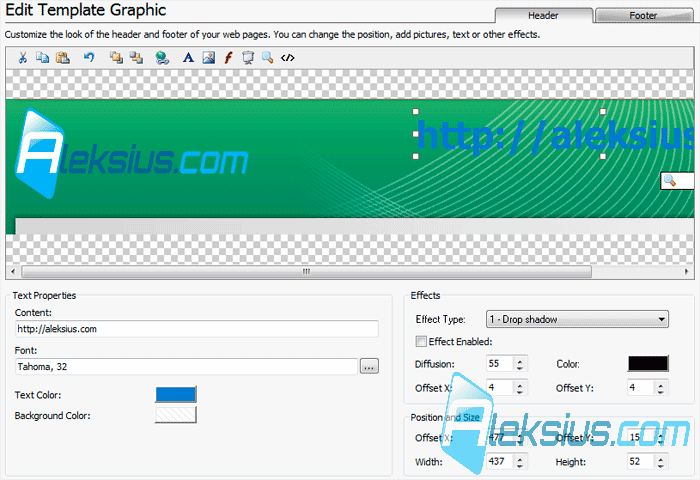Click the Bring to front icon
Viewport: 700px width, 480px height.
click(116, 58)
